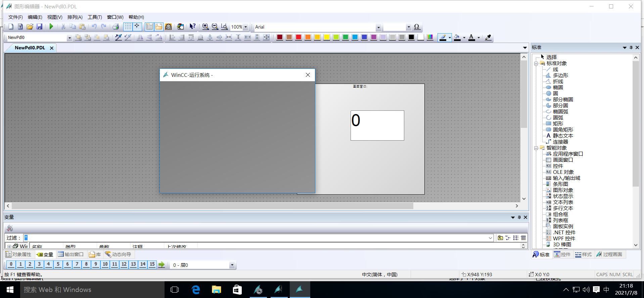This screenshot has width=644, height=298.
Task: Click the context help arrow icon
Action: point(192,27)
